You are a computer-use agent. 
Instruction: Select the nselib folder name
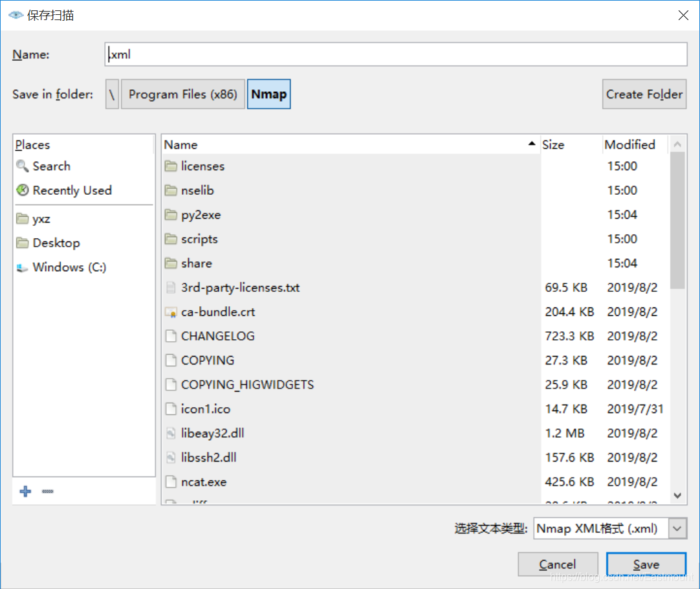point(197,190)
